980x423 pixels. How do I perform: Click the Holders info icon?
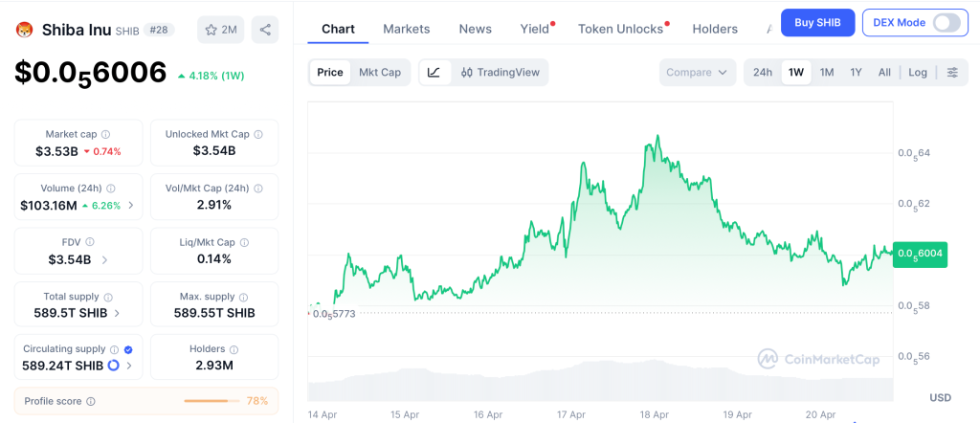pos(234,349)
